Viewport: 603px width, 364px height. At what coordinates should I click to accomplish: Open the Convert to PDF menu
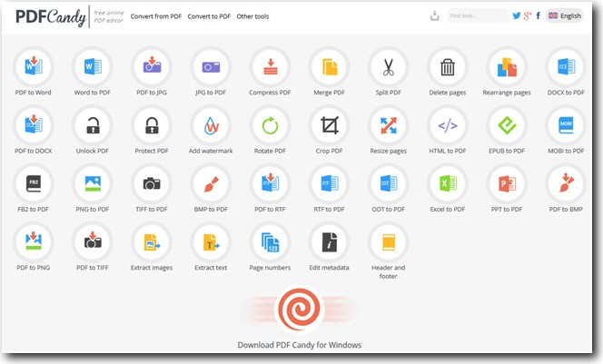tap(209, 16)
